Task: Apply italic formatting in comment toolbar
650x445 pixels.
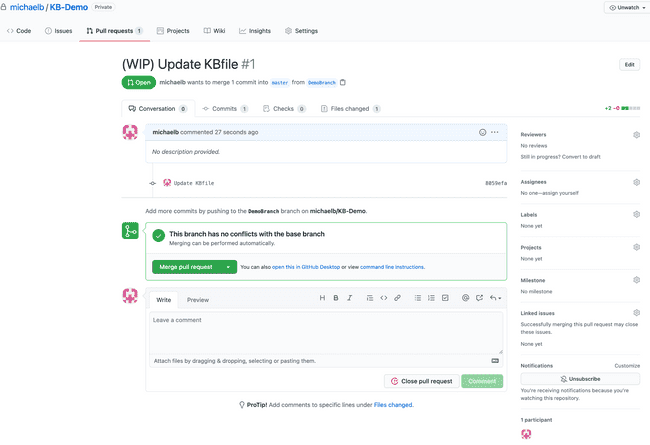Action: coord(349,298)
